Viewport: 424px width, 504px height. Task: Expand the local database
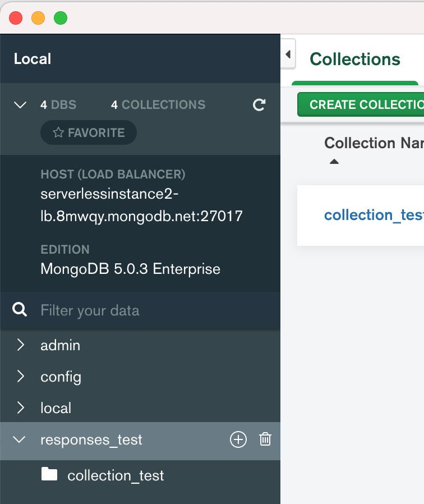coord(19,408)
